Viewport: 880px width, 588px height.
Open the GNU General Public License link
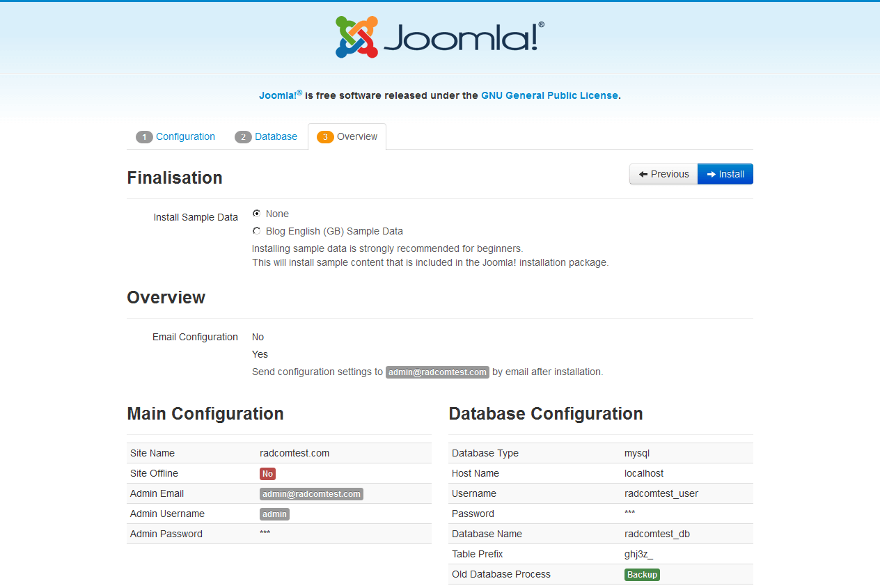click(549, 95)
